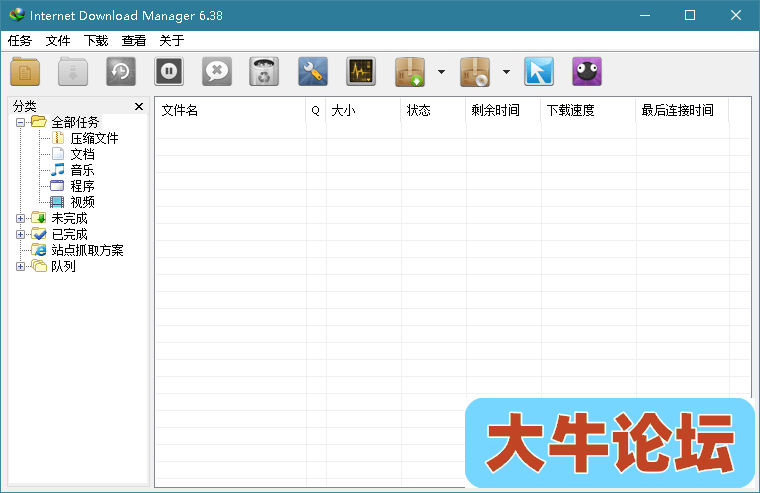Maximize the Internet Download Manager window

pos(690,15)
